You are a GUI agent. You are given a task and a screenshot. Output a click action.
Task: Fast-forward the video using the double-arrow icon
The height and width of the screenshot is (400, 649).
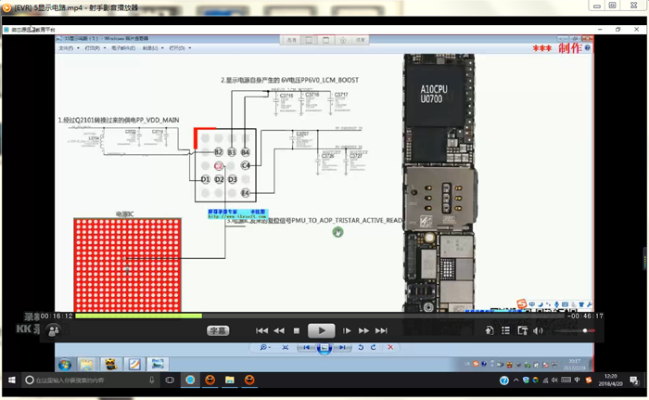(x=364, y=330)
